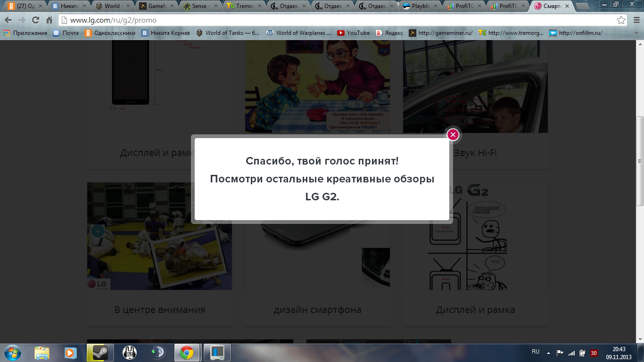Viewport: 644px width, 362px height.
Task: Switch to the Никита VK tab
Action: click(68, 6)
